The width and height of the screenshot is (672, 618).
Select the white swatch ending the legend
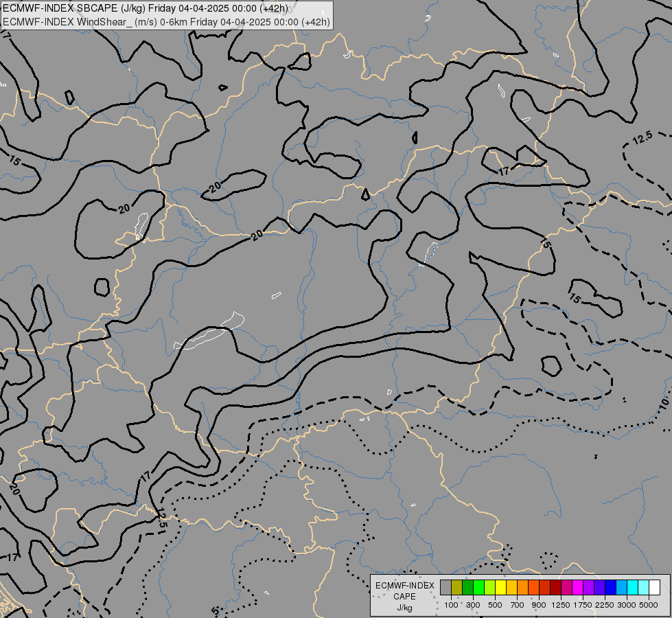(654, 587)
